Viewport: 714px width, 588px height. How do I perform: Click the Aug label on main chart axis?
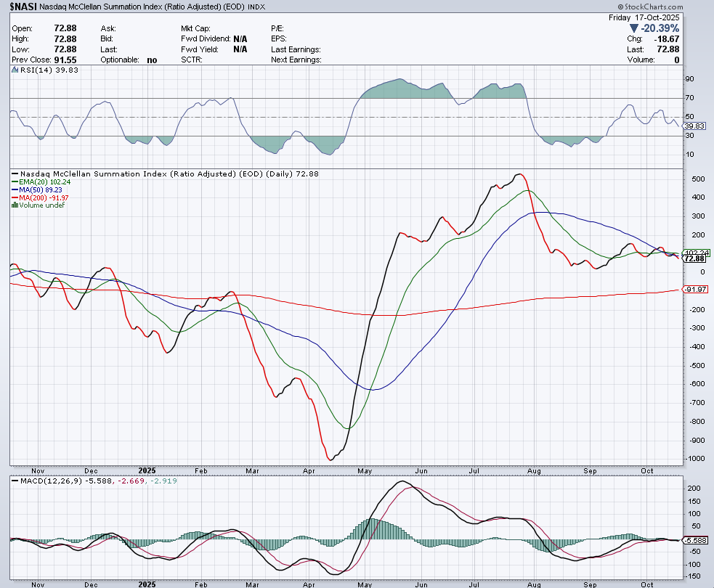(x=534, y=471)
